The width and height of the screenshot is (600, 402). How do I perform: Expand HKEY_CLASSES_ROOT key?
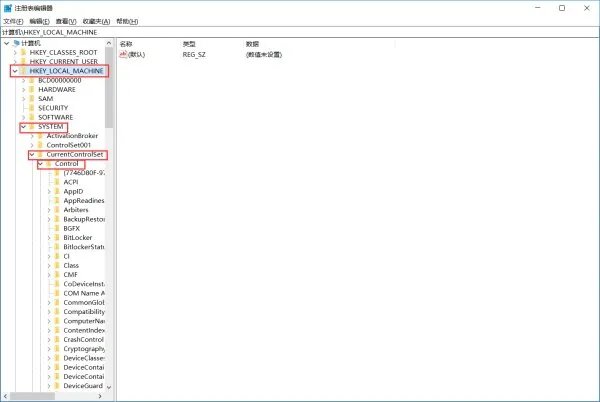coord(15,52)
